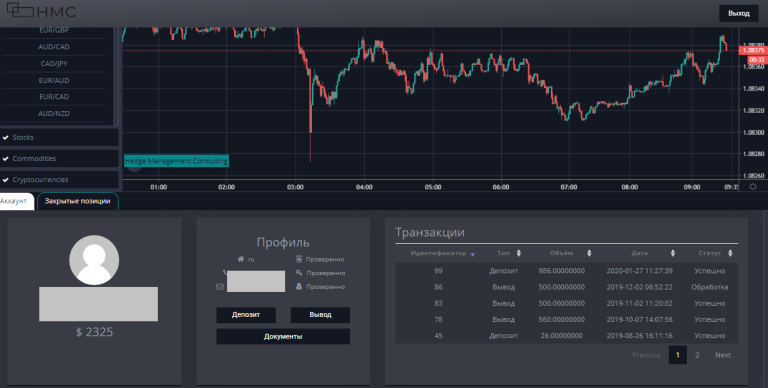Viewport: 768px width, 388px height.
Task: Sort transactions by Идентификатор column arrow
Action: 473,254
